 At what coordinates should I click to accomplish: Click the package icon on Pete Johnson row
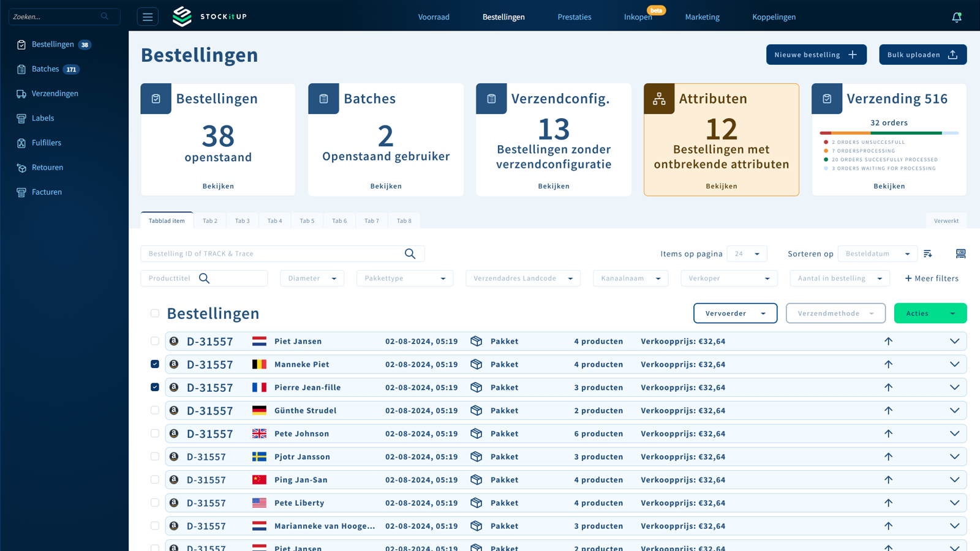point(476,433)
